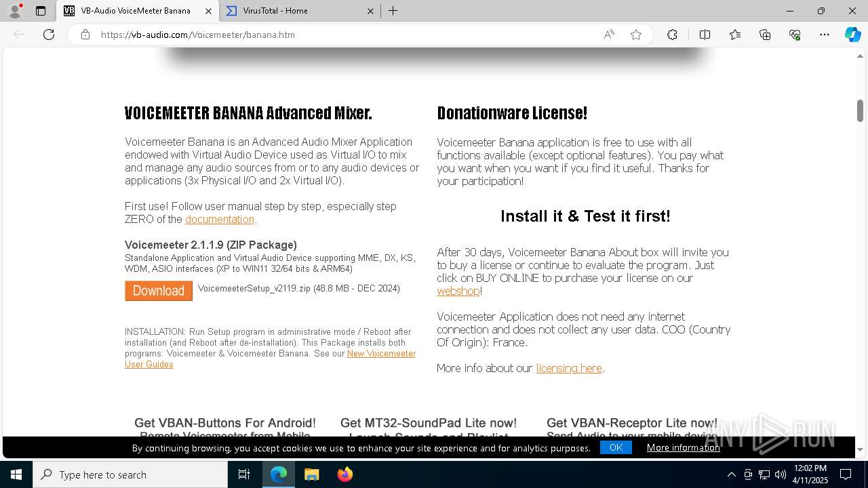Screen dimensions: 868x488
Task: Open the Copilot sidebar icon
Action: 852,35
